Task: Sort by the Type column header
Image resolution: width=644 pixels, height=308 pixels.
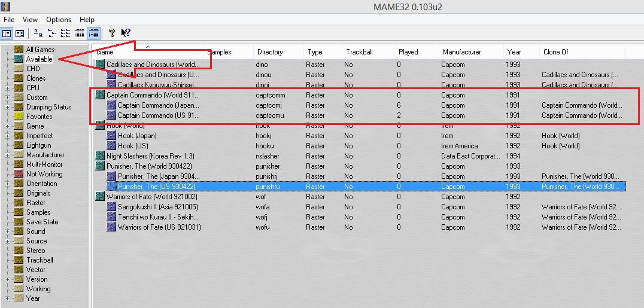Action: click(x=323, y=52)
